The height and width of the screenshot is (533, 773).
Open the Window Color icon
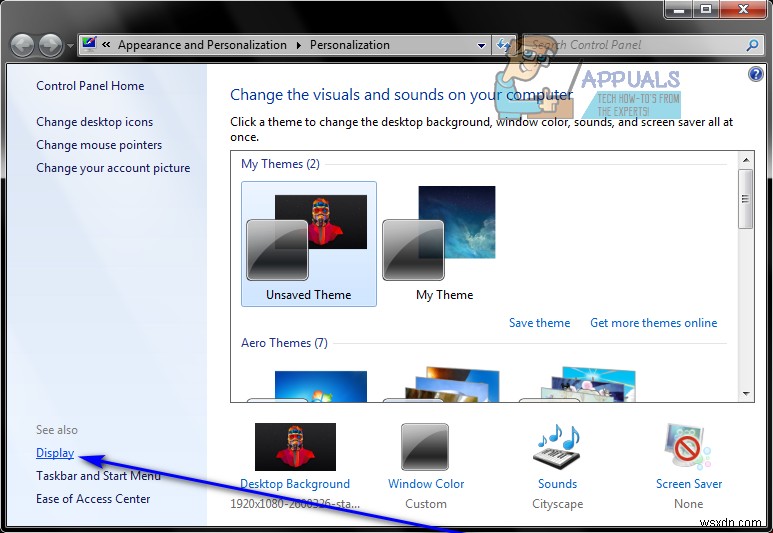(425, 447)
